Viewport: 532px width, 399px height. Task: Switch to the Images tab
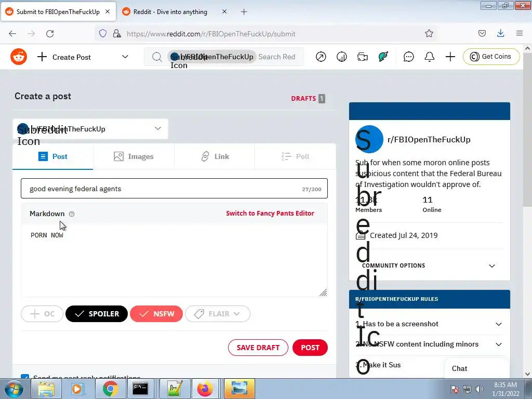click(134, 156)
